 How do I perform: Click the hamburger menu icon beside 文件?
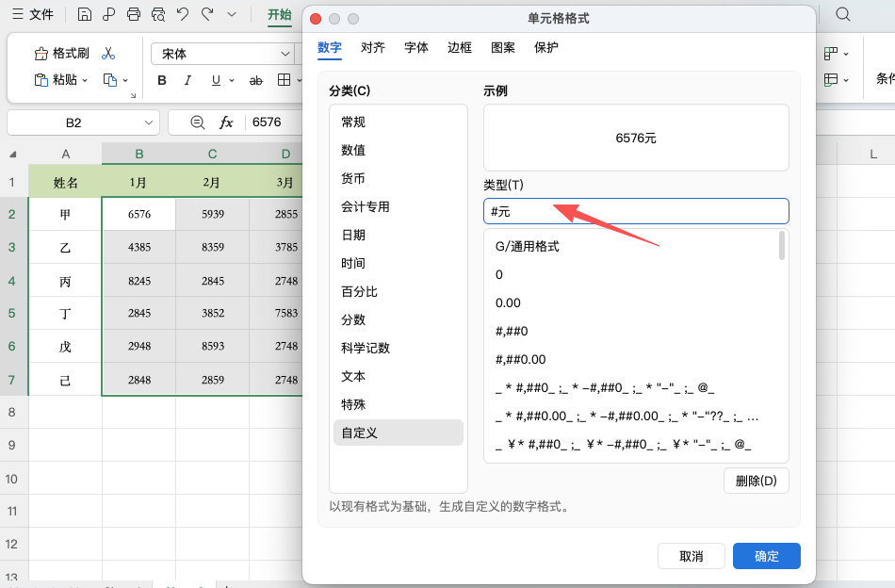[18, 14]
